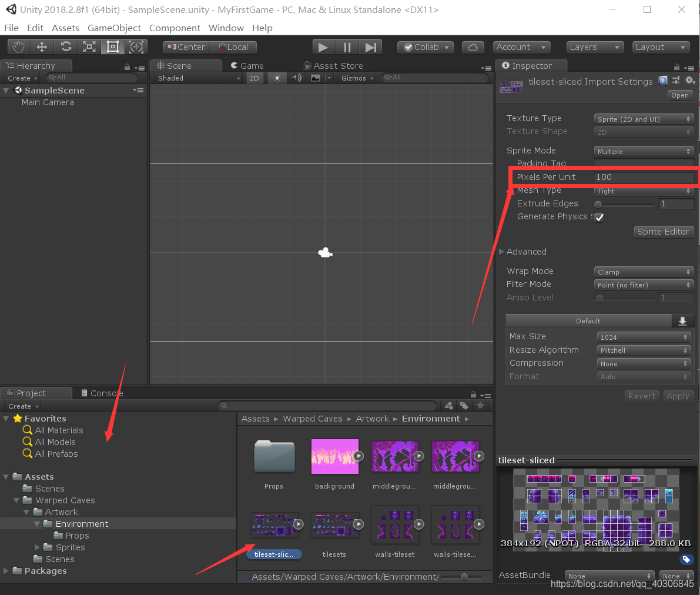Viewport: 700px width, 595px height.
Task: Search by Type in Project panel
Action: click(449, 406)
